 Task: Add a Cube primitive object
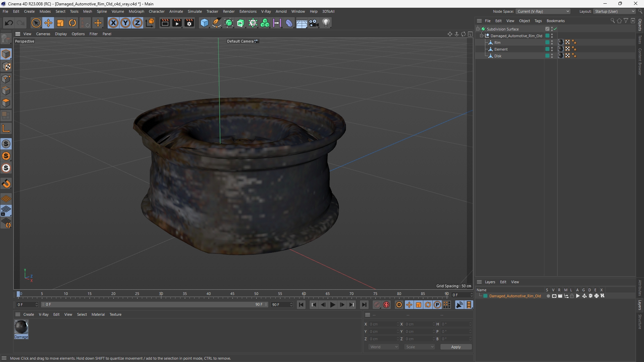coord(204,23)
